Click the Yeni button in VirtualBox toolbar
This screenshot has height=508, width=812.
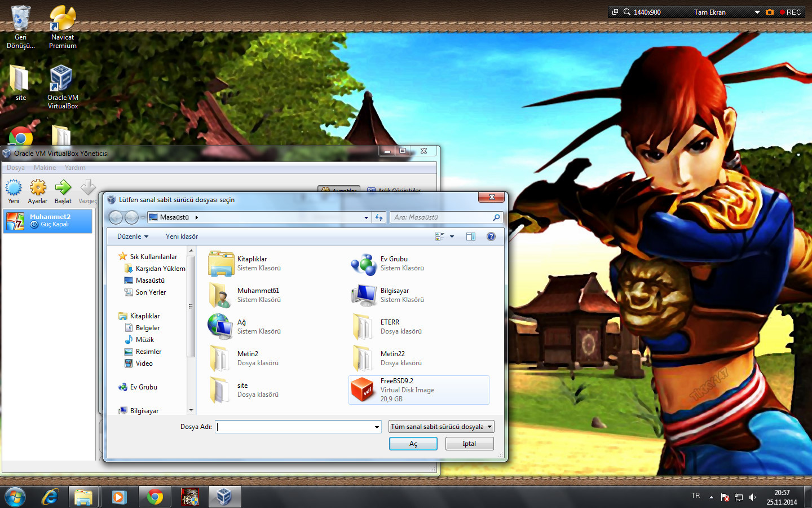pyautogui.click(x=14, y=191)
